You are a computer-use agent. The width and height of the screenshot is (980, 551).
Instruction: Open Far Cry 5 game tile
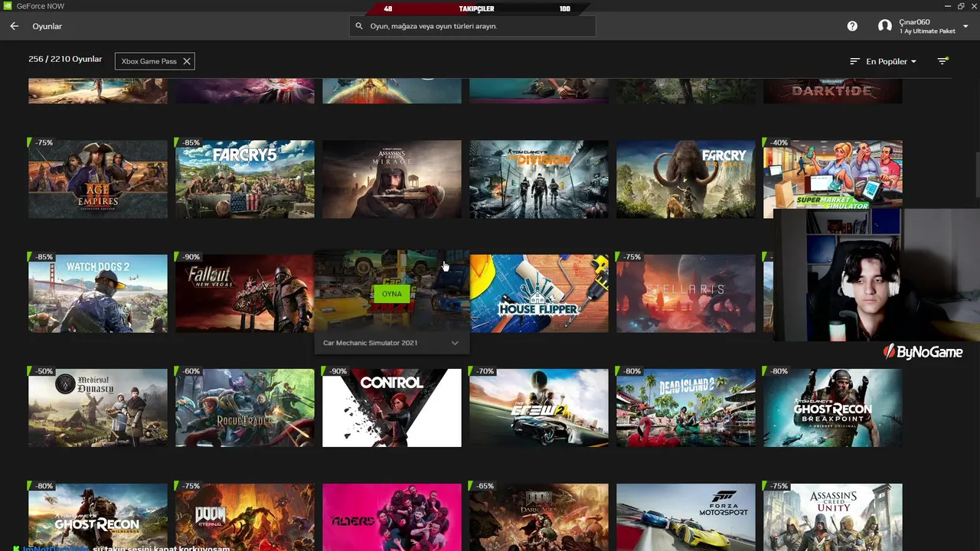pyautogui.click(x=245, y=179)
